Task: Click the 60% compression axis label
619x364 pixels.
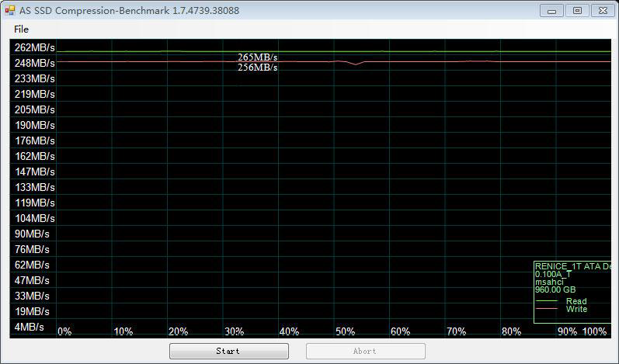Action: click(x=400, y=331)
